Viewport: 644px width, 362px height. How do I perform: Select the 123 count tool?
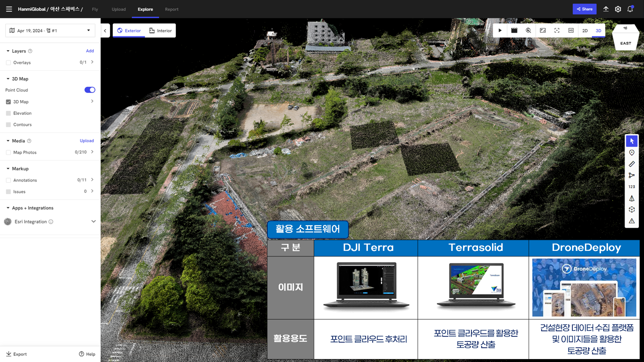(632, 187)
